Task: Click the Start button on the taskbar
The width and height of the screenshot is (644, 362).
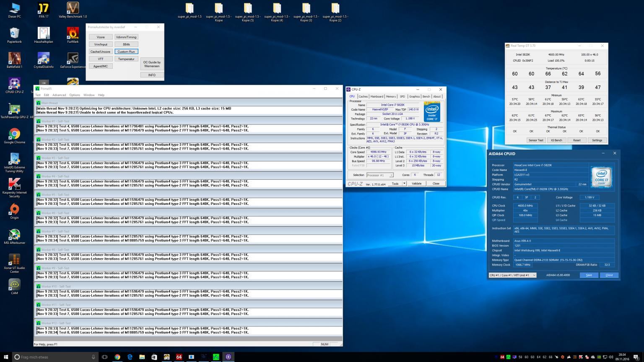Action: point(6,357)
